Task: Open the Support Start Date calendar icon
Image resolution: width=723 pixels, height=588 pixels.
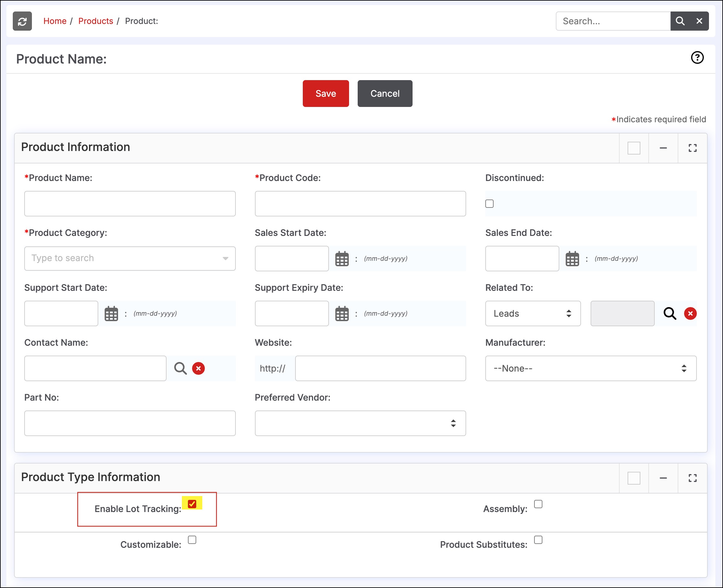Action: tap(111, 314)
